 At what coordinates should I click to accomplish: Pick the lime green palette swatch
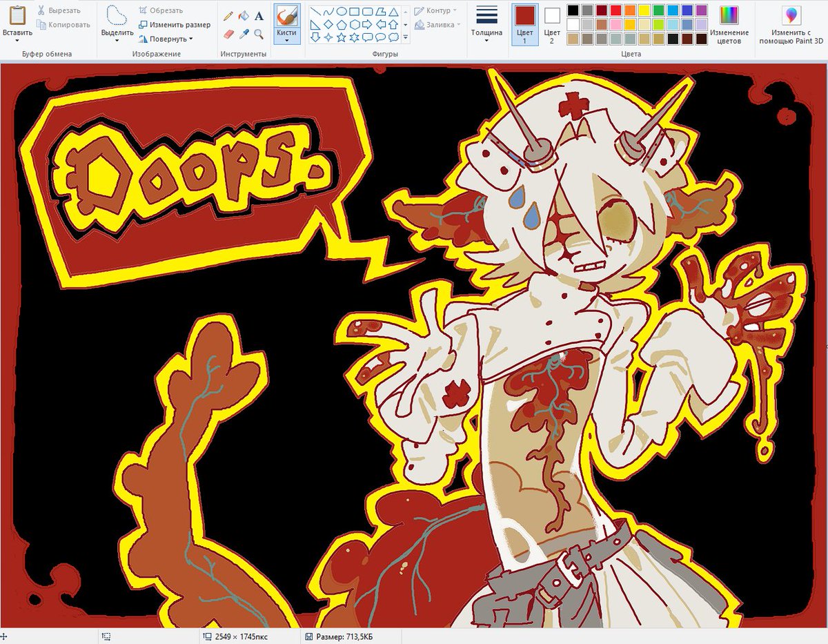pyautogui.click(x=659, y=24)
